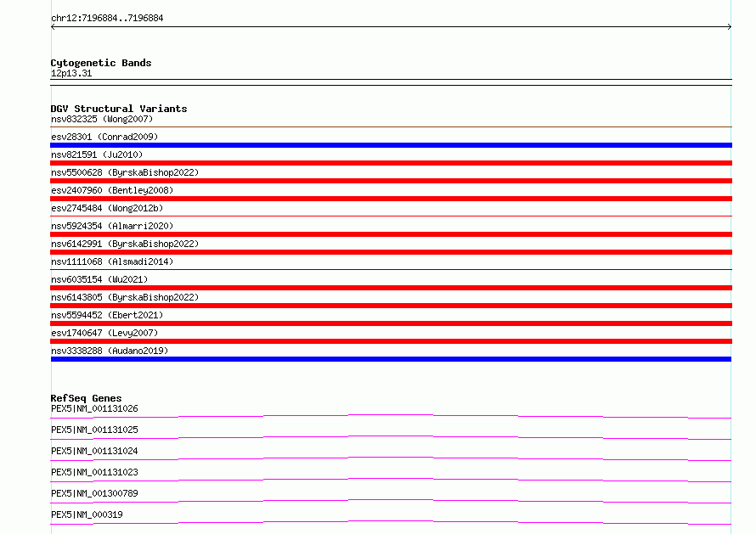Click the magenta line of PEX5|NM_001300789
Screen dimensions: 756x534
point(391,501)
